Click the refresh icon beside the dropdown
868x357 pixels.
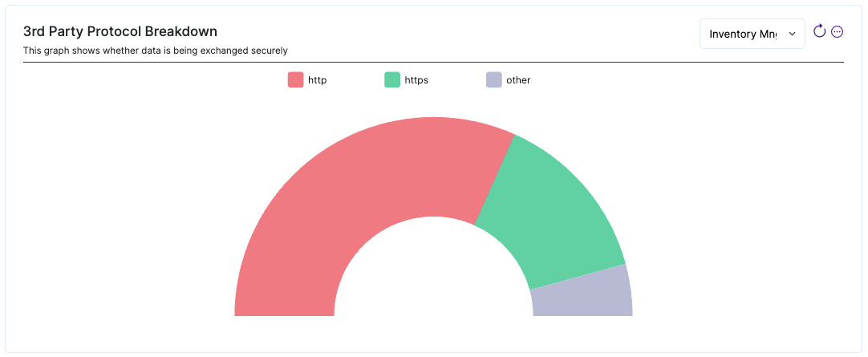[819, 31]
